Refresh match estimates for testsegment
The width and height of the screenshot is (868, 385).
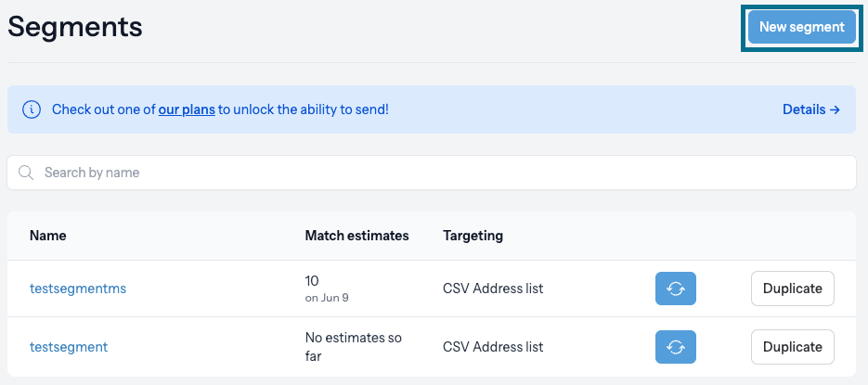point(675,347)
